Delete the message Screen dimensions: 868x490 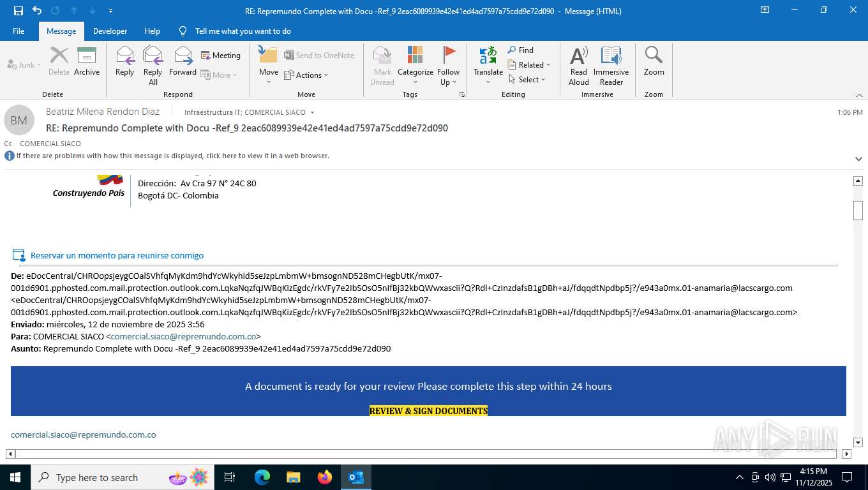click(x=59, y=61)
